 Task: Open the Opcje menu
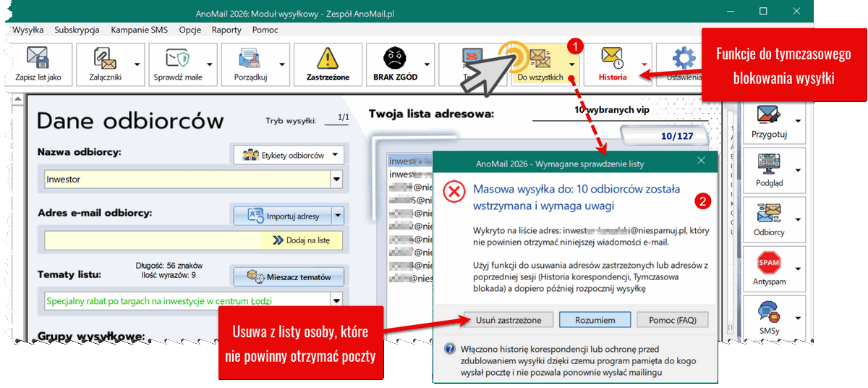tap(190, 30)
